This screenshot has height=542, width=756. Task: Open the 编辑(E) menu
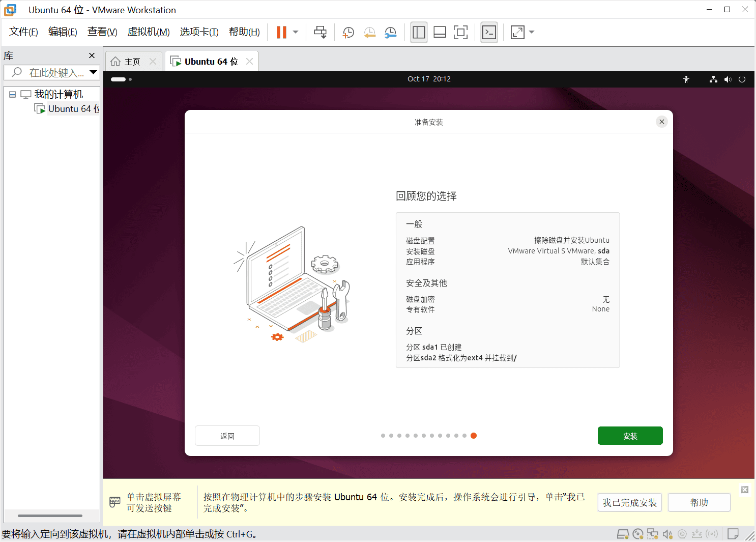click(63, 32)
